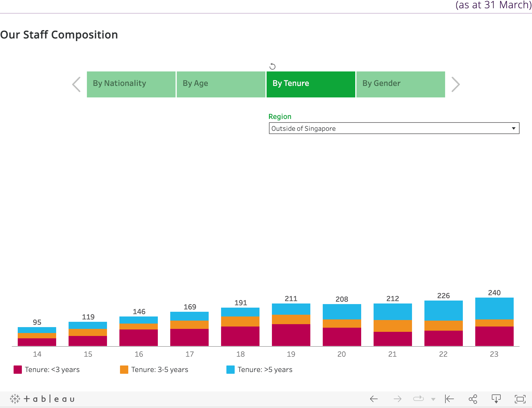Click the orange segment of the year 21 bar
The width and height of the screenshot is (532, 408).
click(x=393, y=326)
